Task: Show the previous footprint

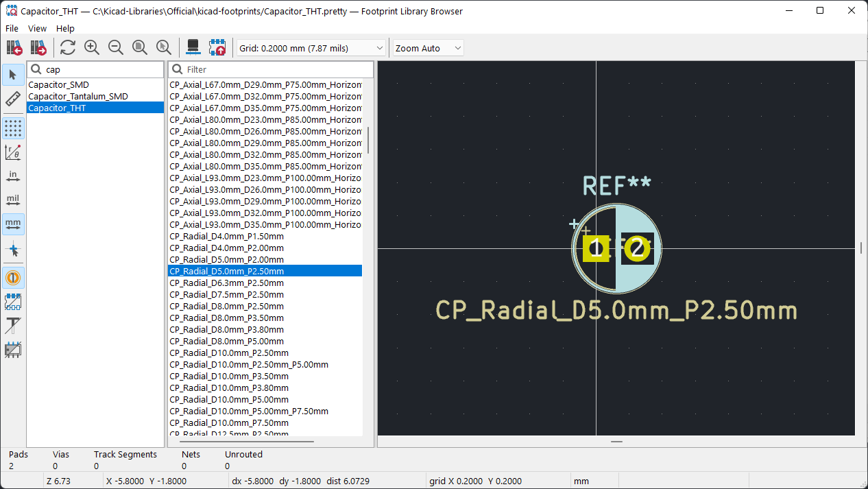Action: pyautogui.click(x=14, y=48)
